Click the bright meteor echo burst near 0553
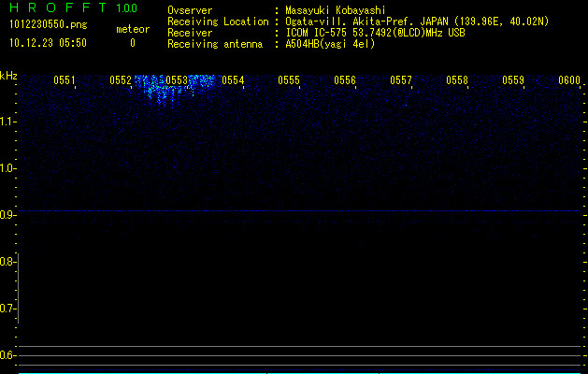This screenshot has height=374, width=588. [x=175, y=89]
